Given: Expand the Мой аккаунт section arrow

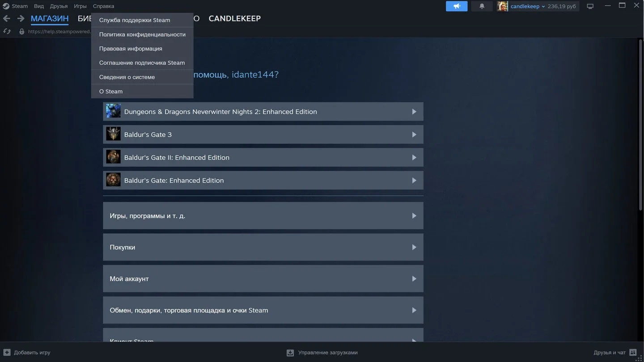Looking at the screenshot, I should point(414,279).
